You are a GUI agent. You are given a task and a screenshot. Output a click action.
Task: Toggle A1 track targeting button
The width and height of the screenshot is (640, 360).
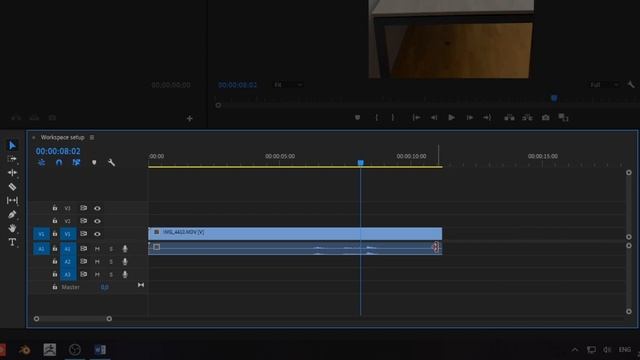click(68, 249)
